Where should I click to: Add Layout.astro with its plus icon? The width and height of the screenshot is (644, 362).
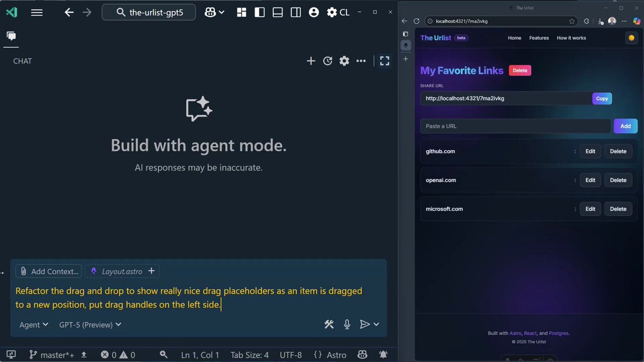coord(151,271)
